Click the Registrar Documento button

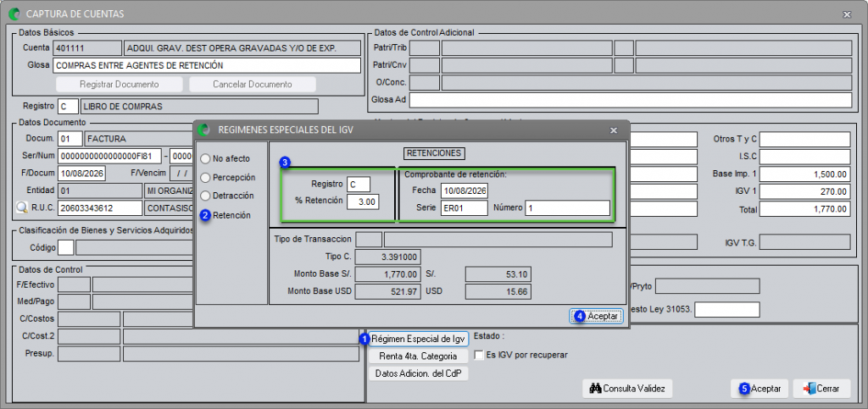(x=119, y=85)
